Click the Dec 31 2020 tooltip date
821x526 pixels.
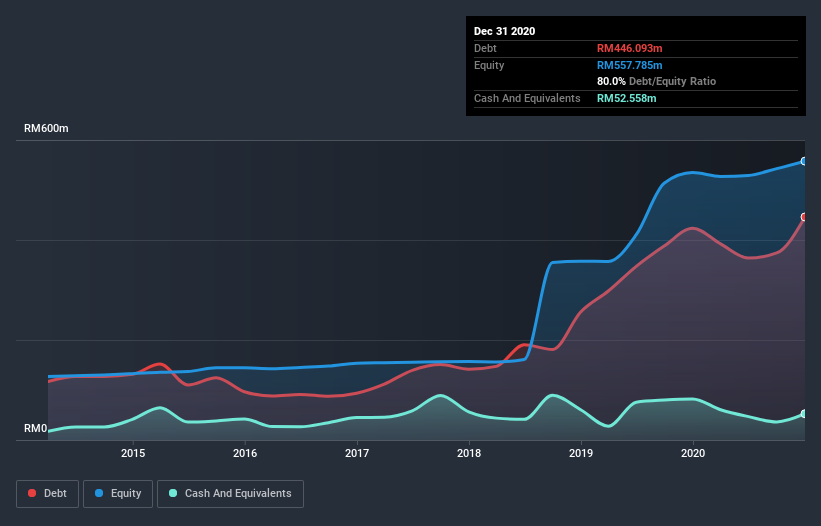coord(504,31)
